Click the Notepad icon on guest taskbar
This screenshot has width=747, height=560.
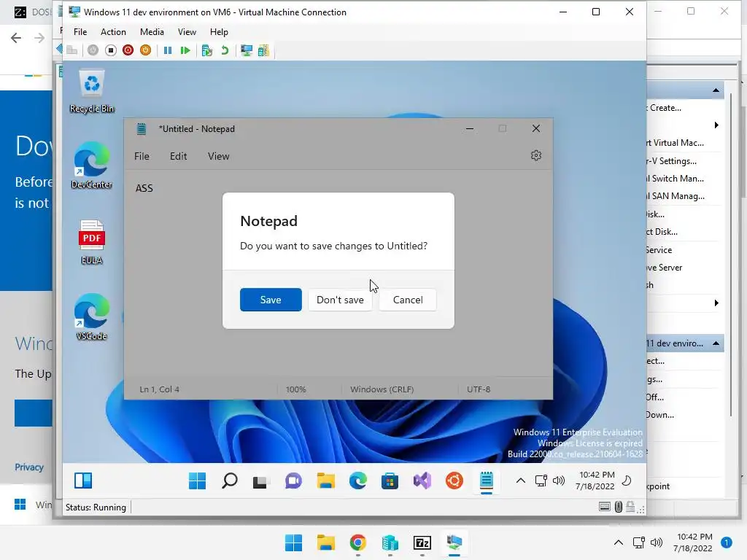[x=487, y=481]
